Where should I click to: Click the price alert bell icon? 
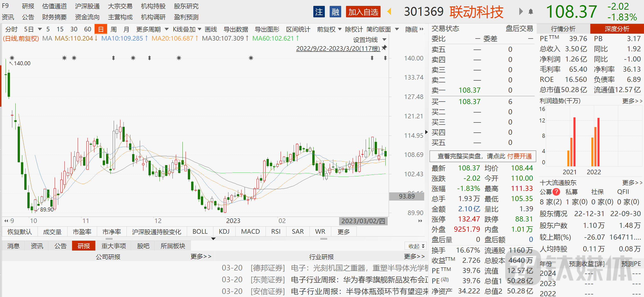(531, 12)
